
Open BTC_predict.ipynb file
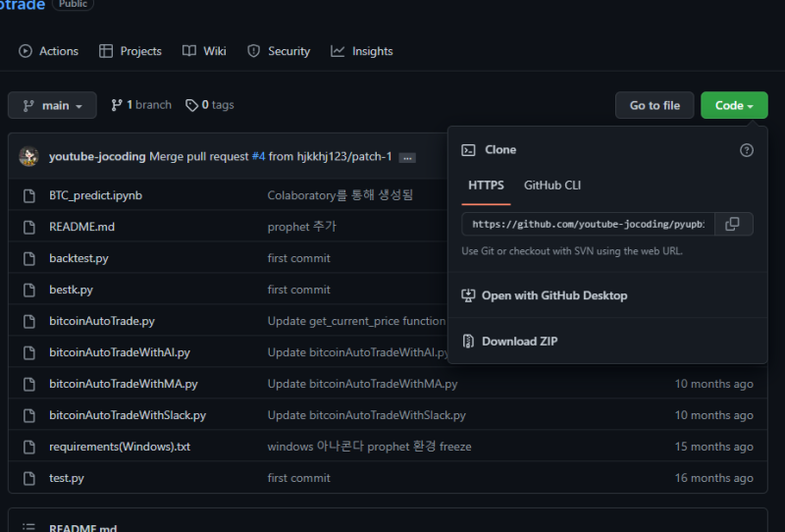[x=95, y=195]
